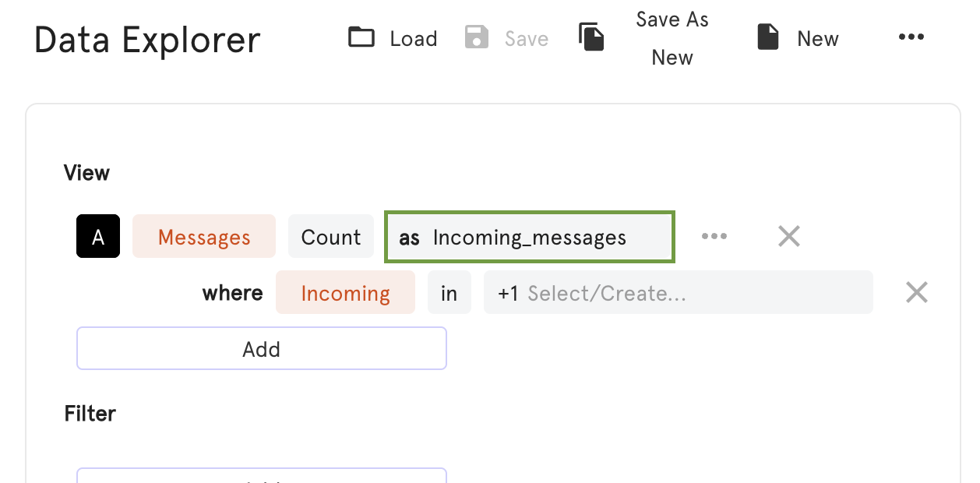Open the Incoming field dropdown

(345, 293)
